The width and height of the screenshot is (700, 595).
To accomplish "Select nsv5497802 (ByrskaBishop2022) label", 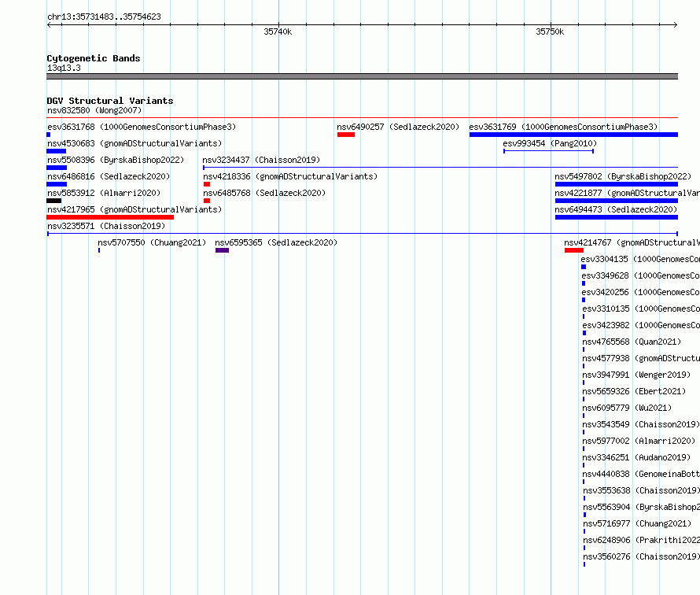I will pos(623,176).
